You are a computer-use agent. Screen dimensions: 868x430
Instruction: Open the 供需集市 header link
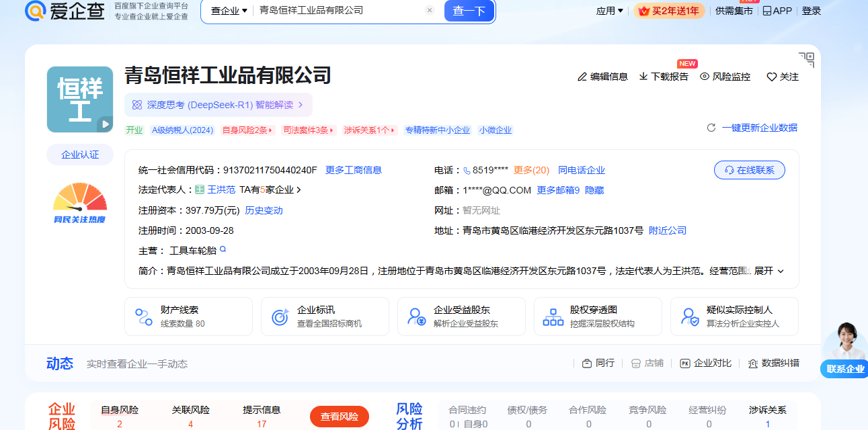734,11
